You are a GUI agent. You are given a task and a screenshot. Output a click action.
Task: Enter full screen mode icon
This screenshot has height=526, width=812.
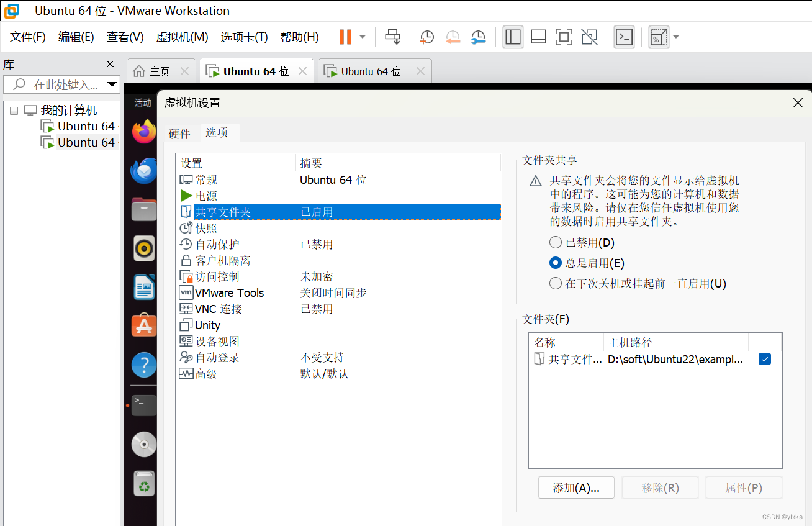coord(564,37)
